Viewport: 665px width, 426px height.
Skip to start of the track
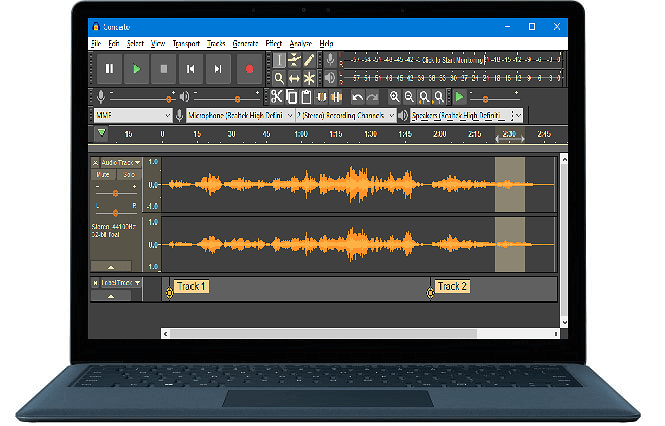pos(190,69)
